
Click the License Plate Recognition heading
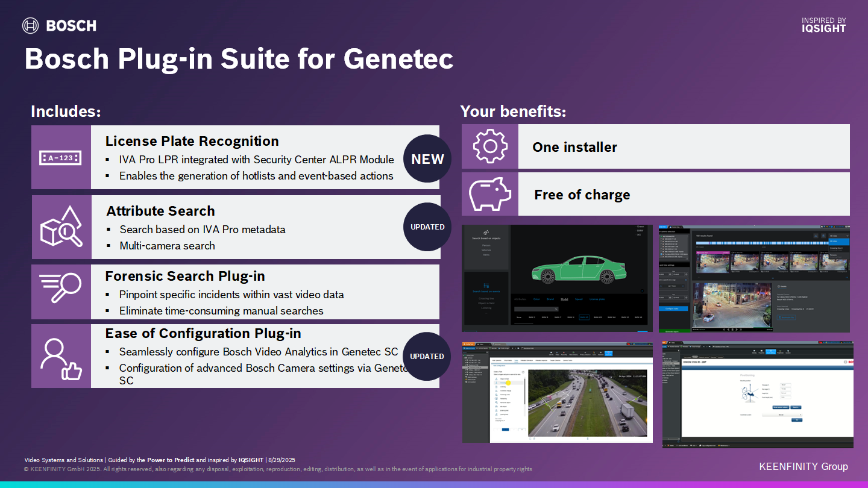point(192,141)
